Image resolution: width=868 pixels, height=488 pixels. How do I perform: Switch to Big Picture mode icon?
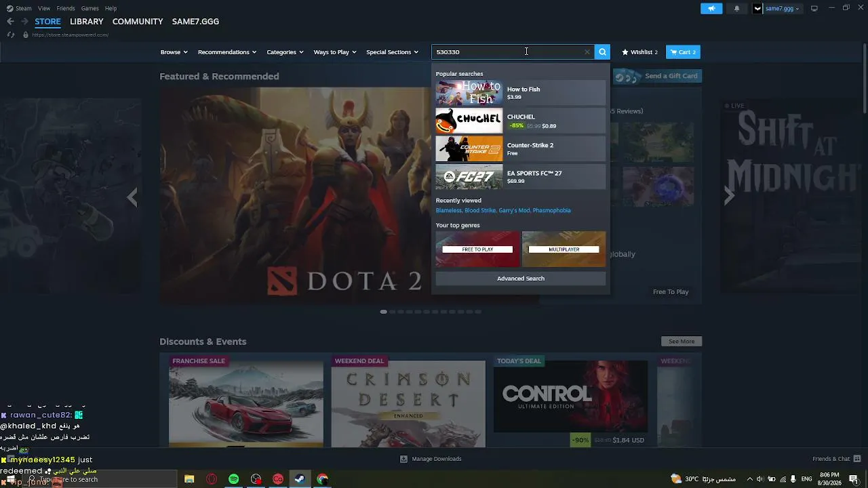pos(814,8)
